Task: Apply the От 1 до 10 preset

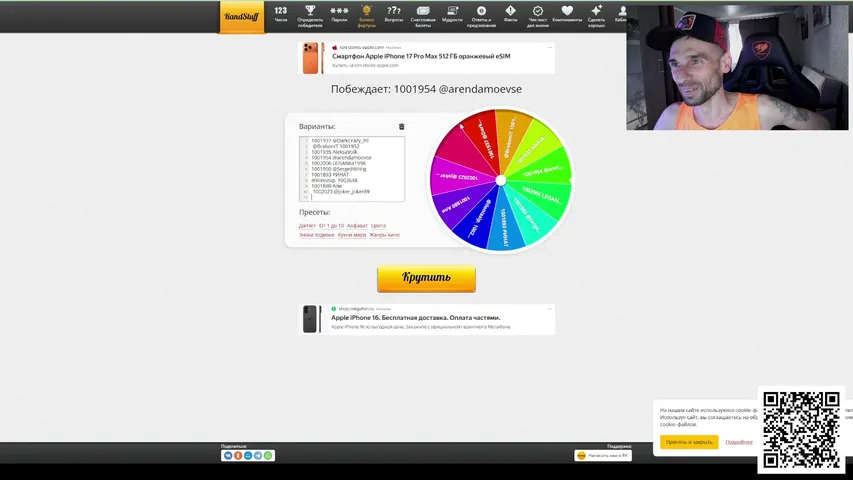Action: pos(331,225)
